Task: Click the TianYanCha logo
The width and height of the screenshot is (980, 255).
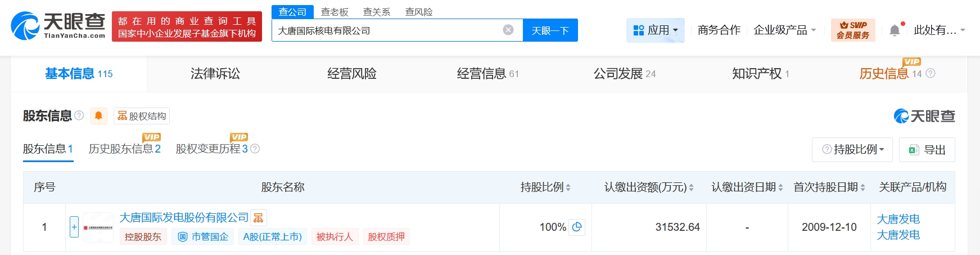Action: tap(58, 26)
